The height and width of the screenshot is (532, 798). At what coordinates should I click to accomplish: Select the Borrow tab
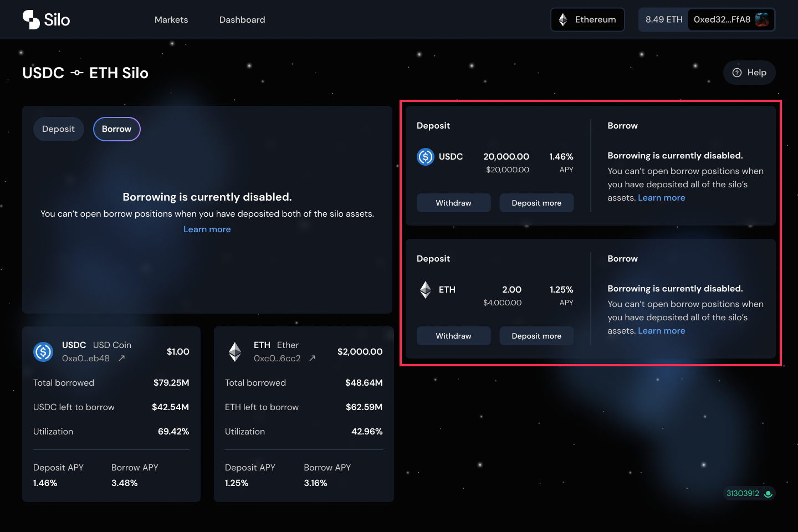pos(116,129)
